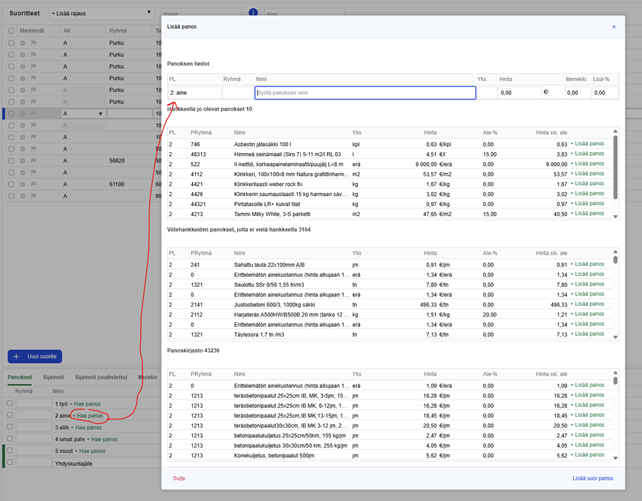Click Hae panos next to 2 aine
This screenshot has width=642, height=501.
[90, 416]
